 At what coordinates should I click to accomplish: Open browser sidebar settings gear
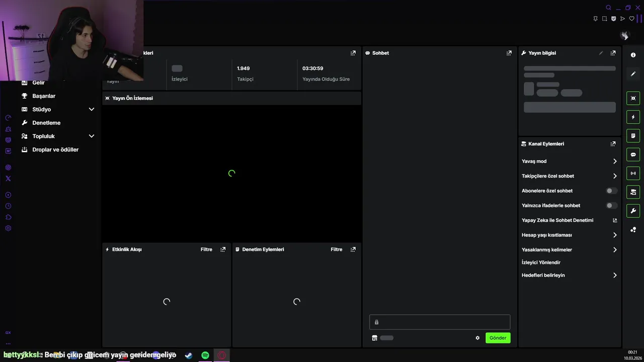click(x=8, y=228)
